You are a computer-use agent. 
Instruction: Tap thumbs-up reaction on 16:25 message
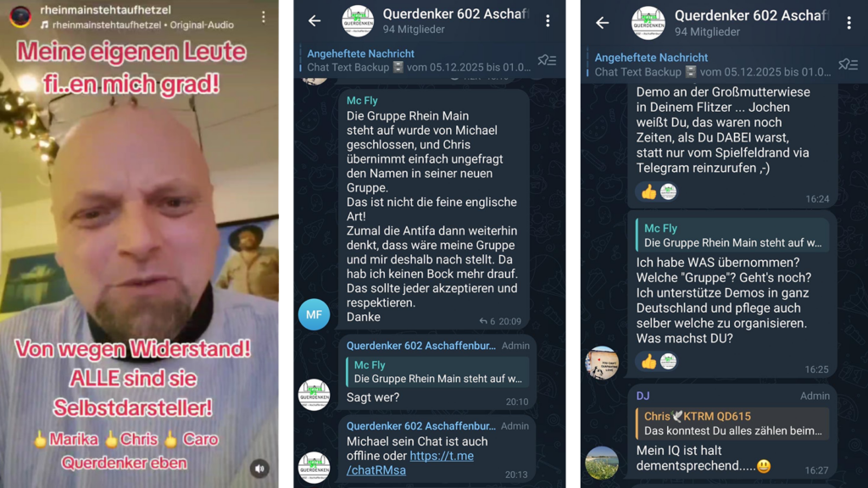point(648,361)
